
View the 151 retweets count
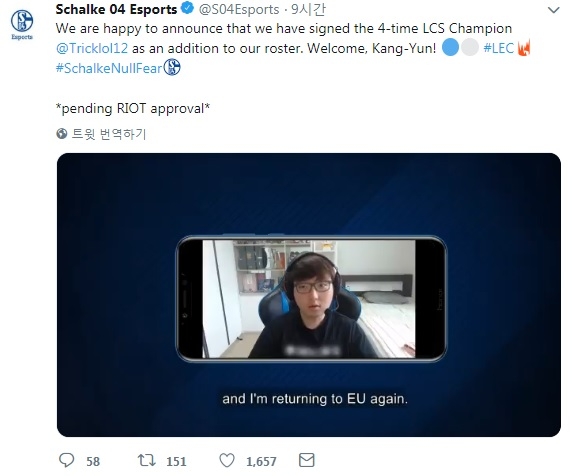point(177,461)
